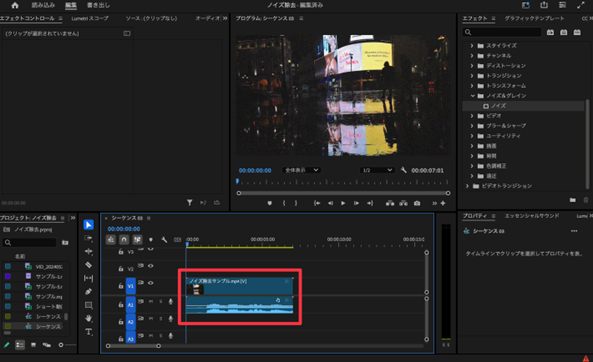The image size is (593, 362).
Task: Toggle A3 track targeting
Action: coord(130,338)
